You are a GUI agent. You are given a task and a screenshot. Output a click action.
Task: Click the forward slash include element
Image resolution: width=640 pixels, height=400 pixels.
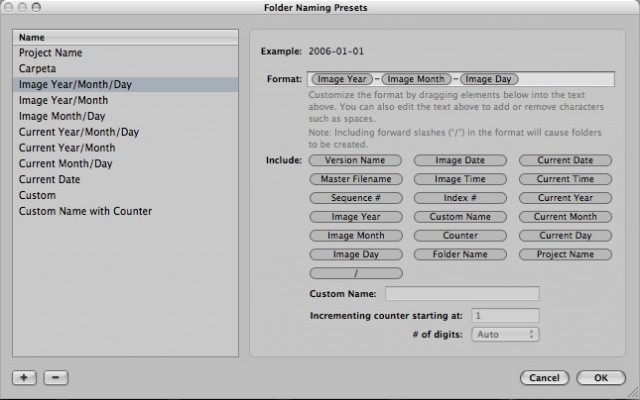(x=356, y=273)
